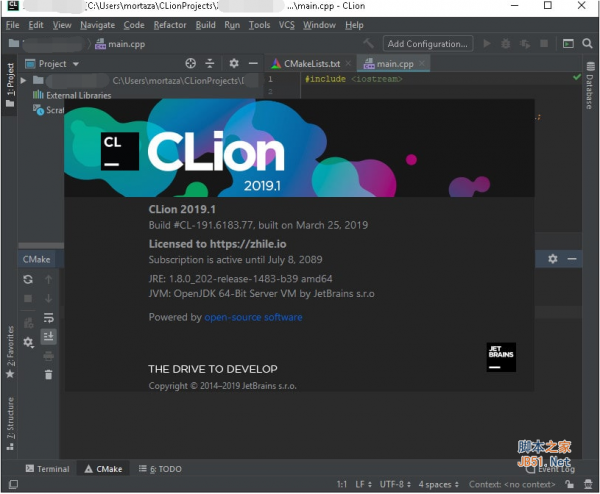Toggle scroll to end in CMake panel
Viewport: 600px width, 494px height.
[x=49, y=337]
